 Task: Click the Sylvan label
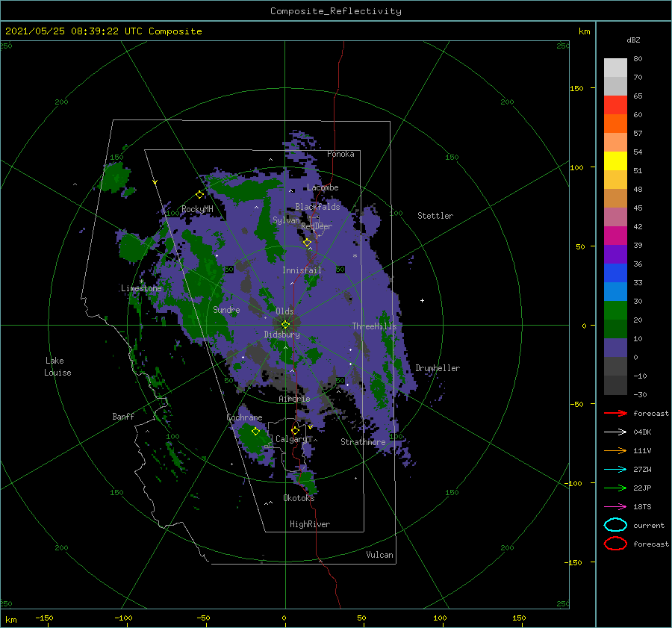[286, 220]
